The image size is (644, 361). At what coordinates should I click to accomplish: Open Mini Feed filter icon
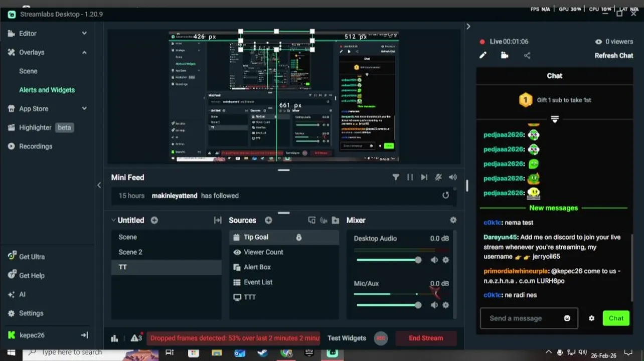[396, 177]
